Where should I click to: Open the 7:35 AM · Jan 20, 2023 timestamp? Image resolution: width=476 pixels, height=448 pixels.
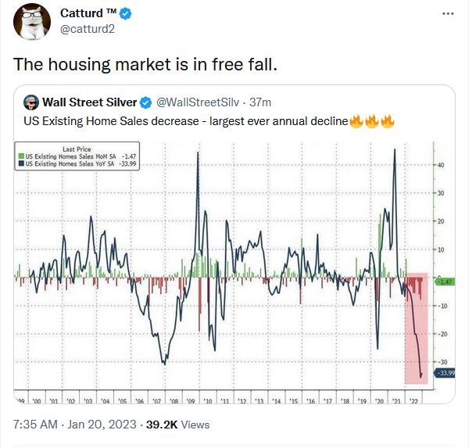(x=75, y=425)
